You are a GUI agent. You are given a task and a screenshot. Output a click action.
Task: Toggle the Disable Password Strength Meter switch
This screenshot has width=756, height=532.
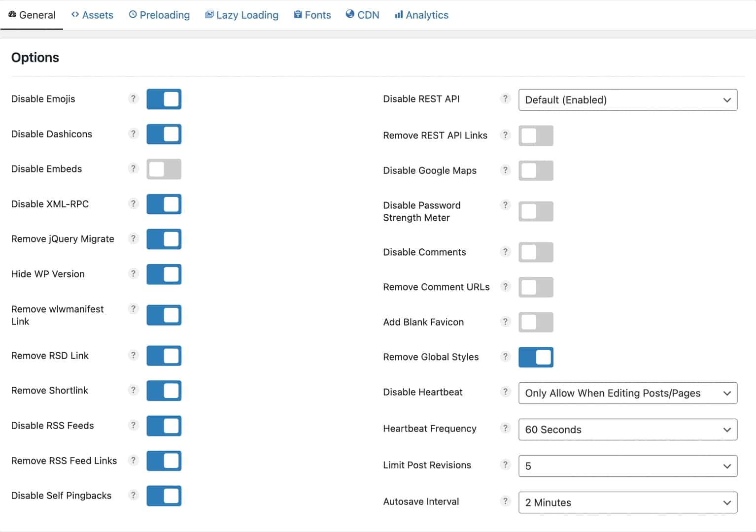(x=536, y=211)
